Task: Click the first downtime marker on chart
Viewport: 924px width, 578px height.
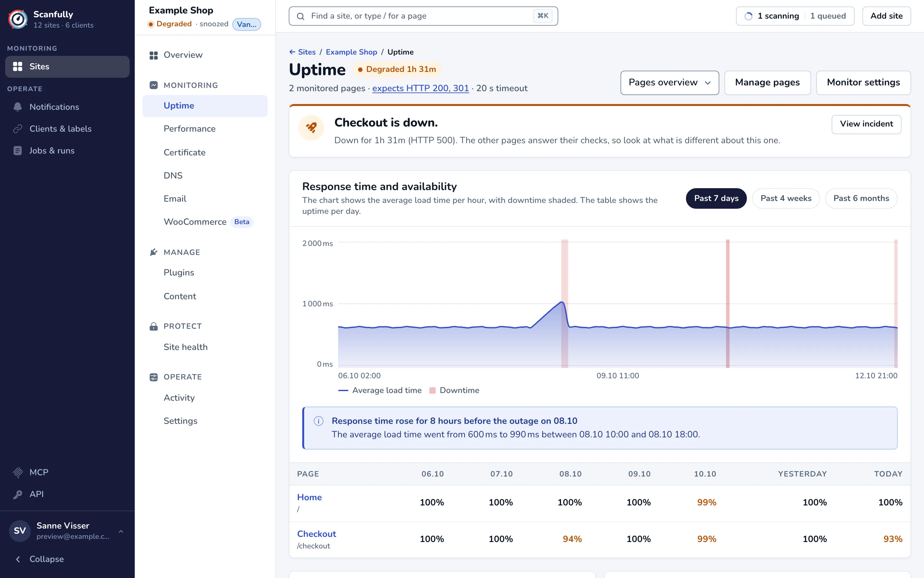Action: (x=564, y=304)
